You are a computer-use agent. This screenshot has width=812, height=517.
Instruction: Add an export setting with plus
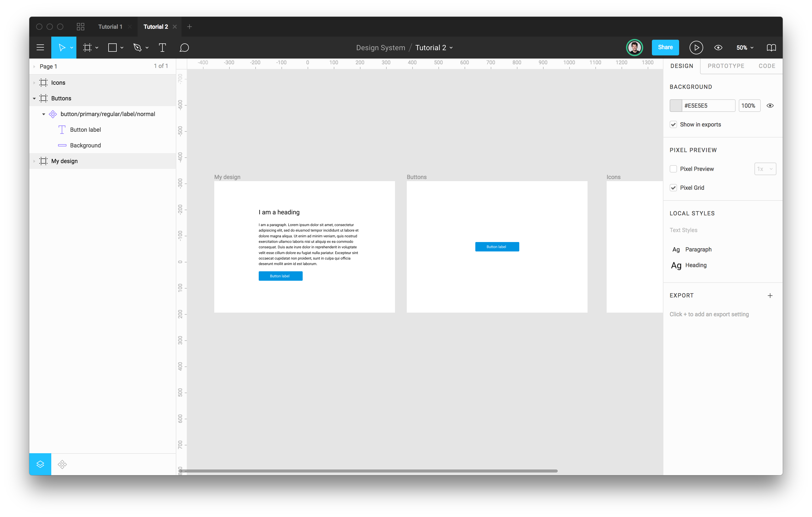tap(770, 296)
